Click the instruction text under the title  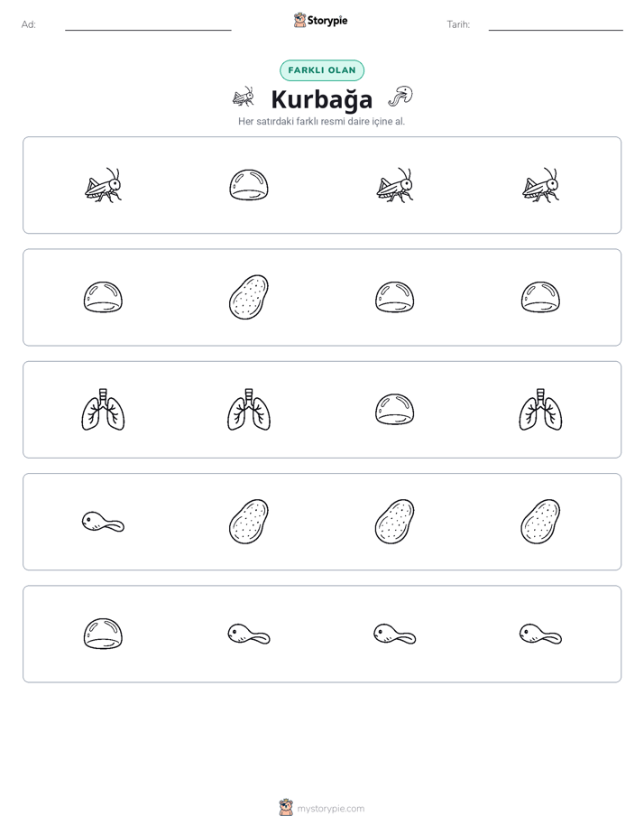pos(321,121)
